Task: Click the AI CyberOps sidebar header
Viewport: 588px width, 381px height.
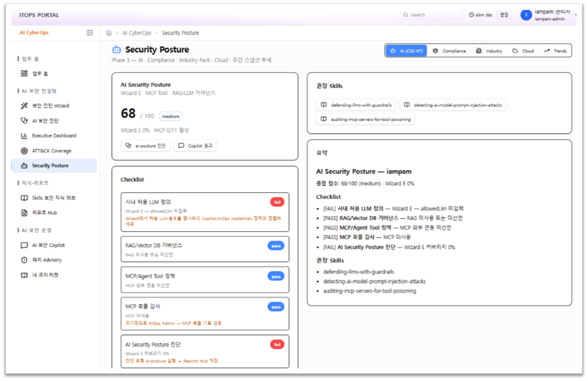Action: pos(34,32)
